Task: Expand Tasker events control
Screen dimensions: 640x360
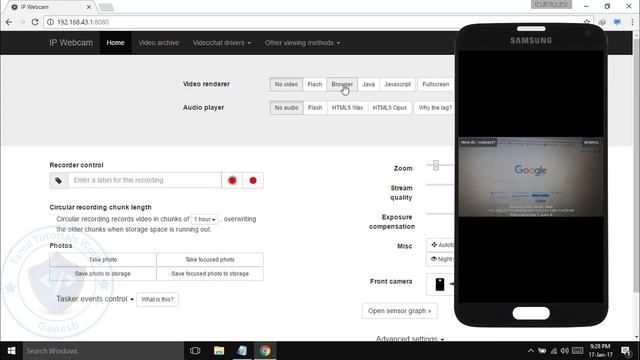Action: pyautogui.click(x=95, y=299)
